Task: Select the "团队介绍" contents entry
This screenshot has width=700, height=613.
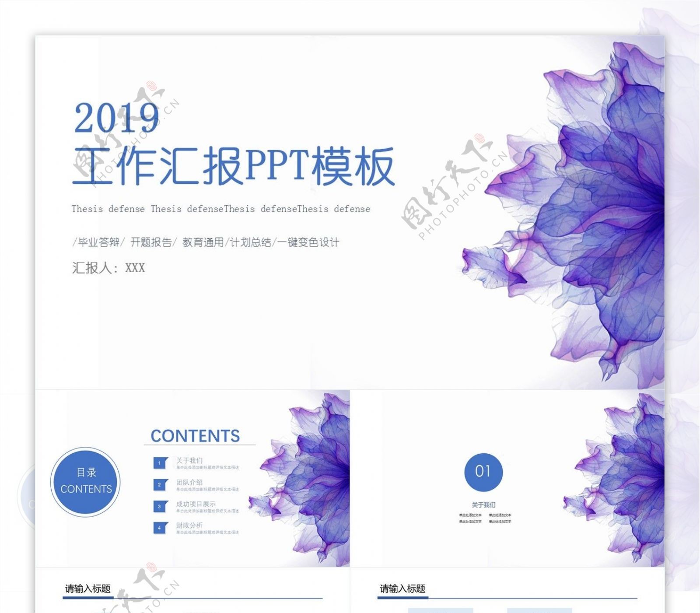Action: click(189, 482)
